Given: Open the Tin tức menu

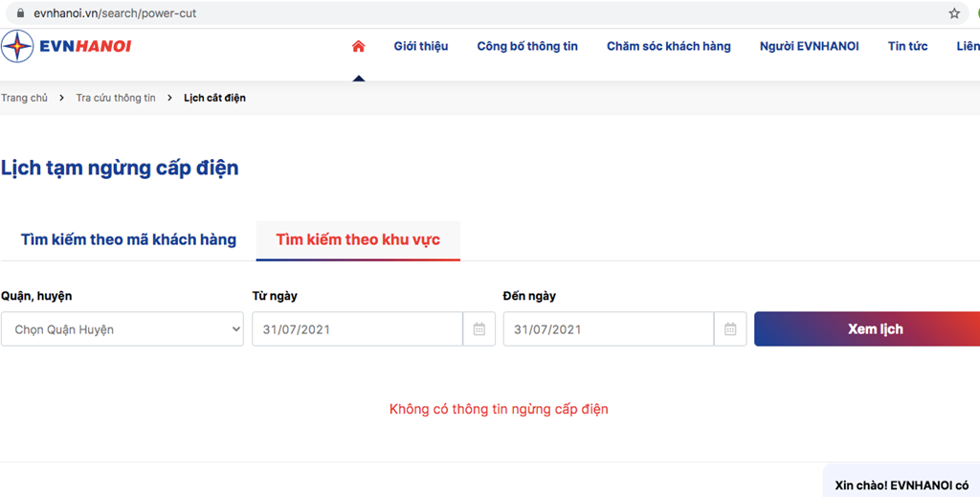Looking at the screenshot, I should [x=907, y=46].
